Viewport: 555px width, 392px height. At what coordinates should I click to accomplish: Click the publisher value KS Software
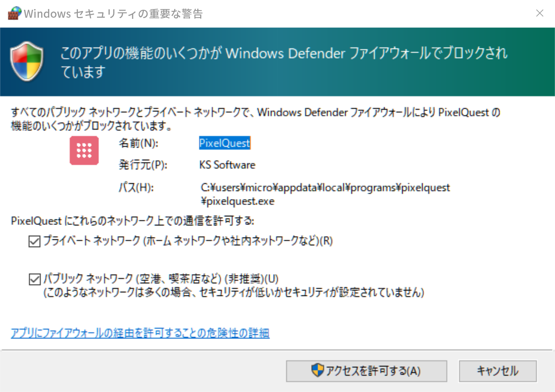227,165
